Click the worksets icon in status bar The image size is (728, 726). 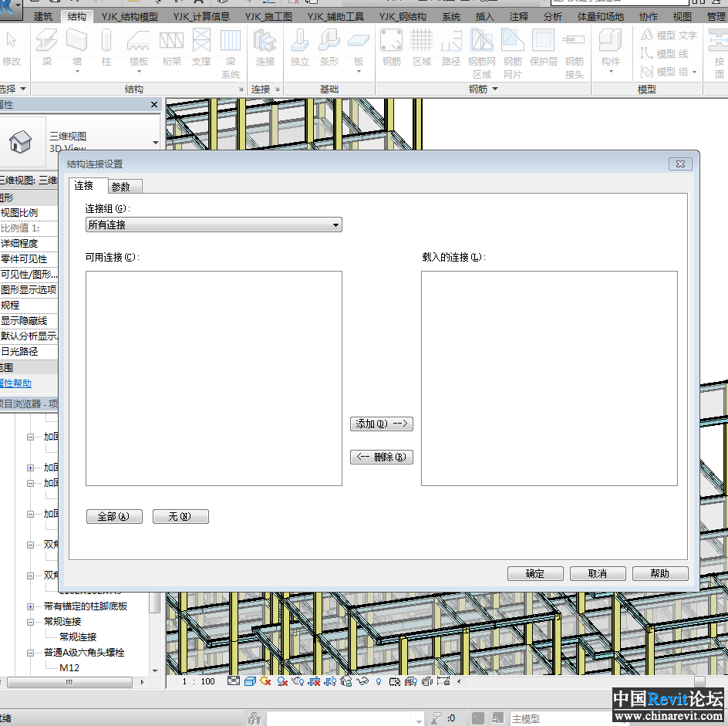coord(254,718)
